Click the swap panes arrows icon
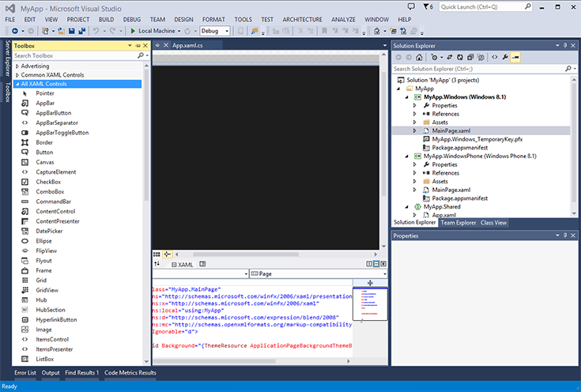The width and height of the screenshot is (581, 392). coord(157,264)
